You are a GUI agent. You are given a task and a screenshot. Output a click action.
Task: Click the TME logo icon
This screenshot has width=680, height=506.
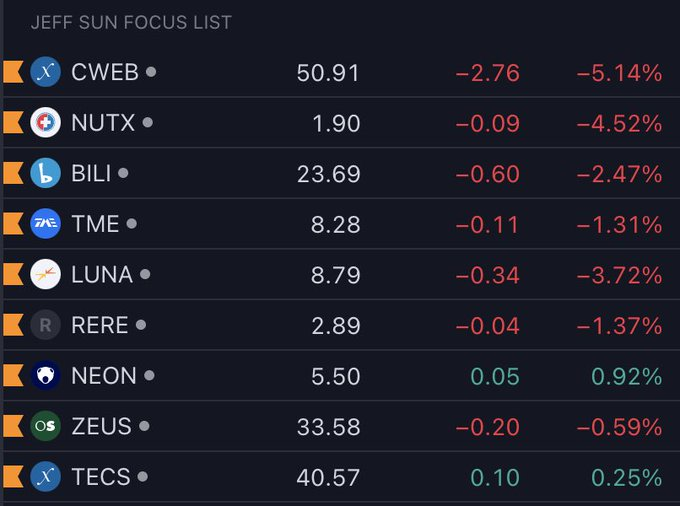[x=46, y=224]
